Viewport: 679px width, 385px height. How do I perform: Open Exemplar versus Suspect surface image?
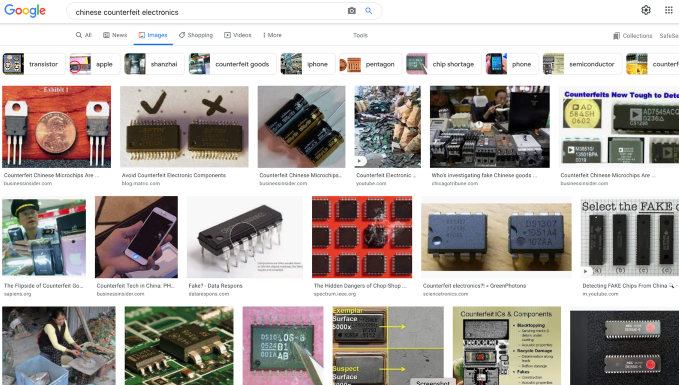pyautogui.click(x=388, y=346)
